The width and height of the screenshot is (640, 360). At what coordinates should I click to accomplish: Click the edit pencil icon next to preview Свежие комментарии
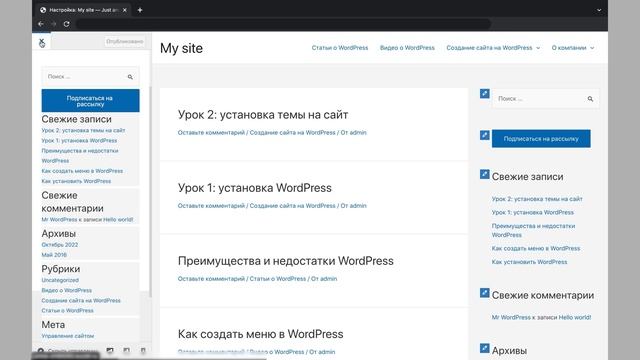pos(484,293)
